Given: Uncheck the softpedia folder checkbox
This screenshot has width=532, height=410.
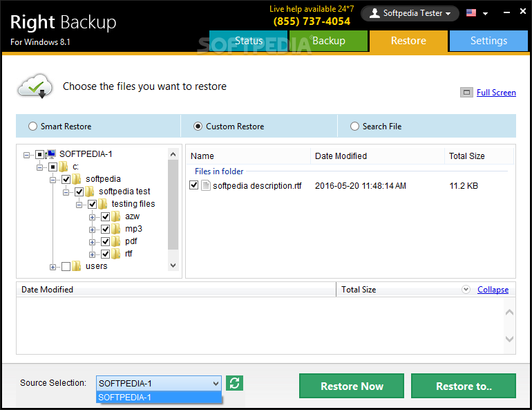Looking at the screenshot, I should (66, 179).
